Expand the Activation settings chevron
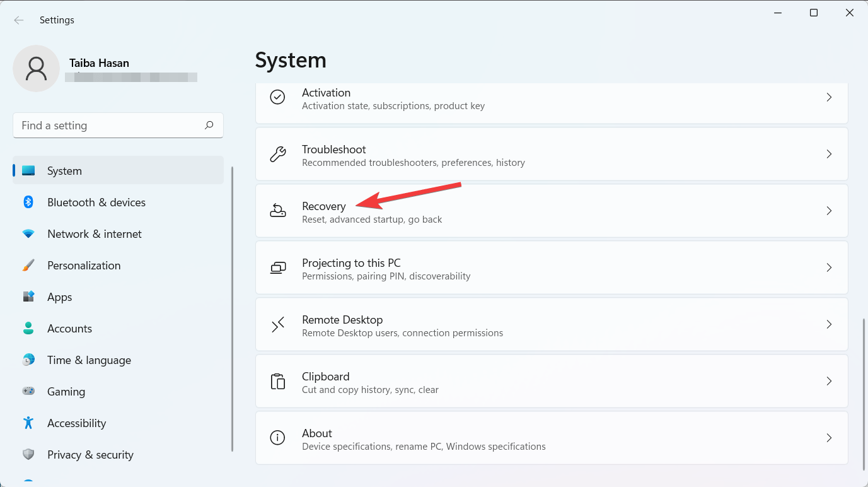 click(x=829, y=97)
